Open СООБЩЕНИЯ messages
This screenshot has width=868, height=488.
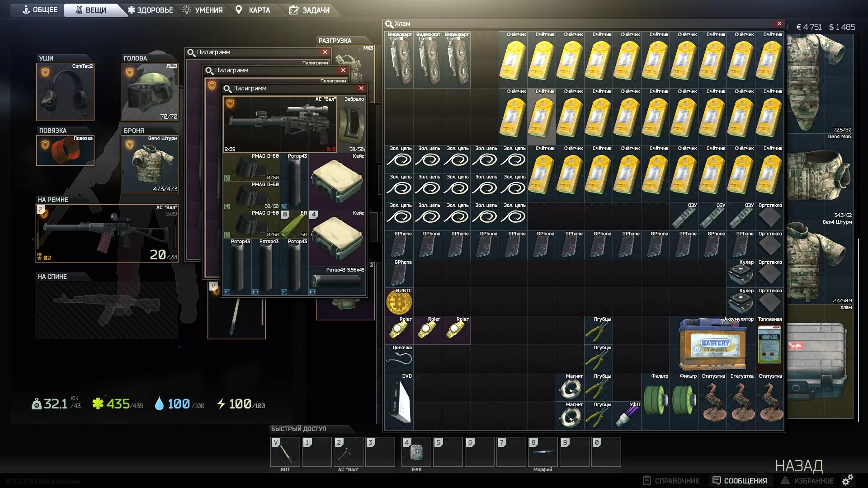point(740,481)
